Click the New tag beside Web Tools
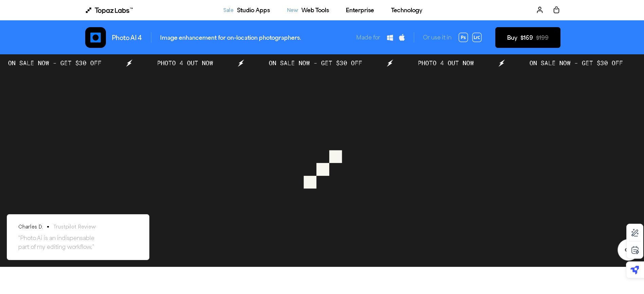Image resolution: width=644 pixels, height=294 pixels. [292, 10]
